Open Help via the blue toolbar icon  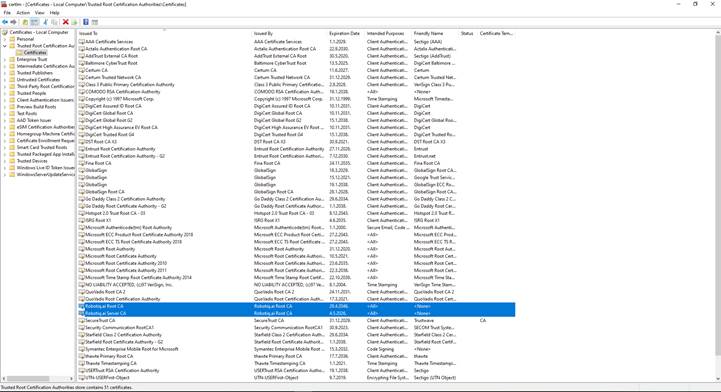tap(86, 22)
